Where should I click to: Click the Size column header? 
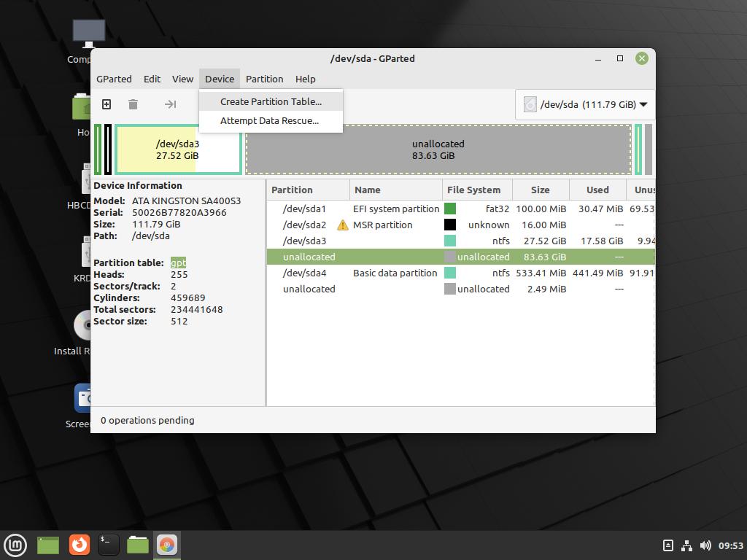[x=540, y=190]
